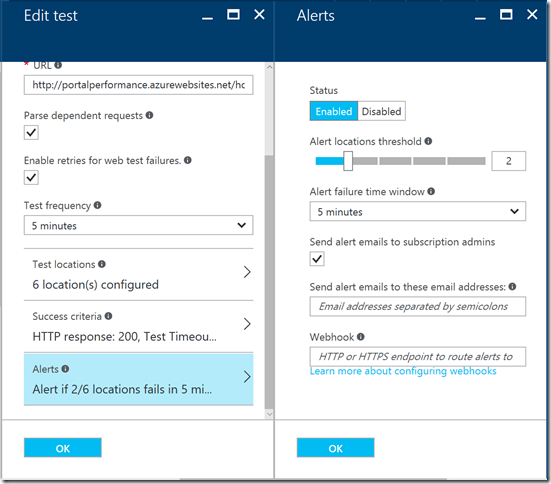Screen dimensions: 551x484
Task: Uncheck Parse dependent requests checkbox
Action: pos(31,133)
